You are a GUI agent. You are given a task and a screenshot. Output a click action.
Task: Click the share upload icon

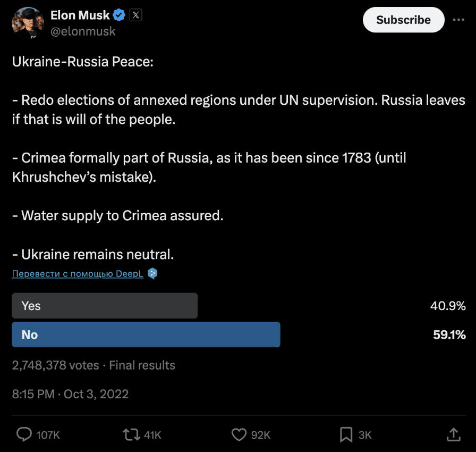(x=454, y=434)
